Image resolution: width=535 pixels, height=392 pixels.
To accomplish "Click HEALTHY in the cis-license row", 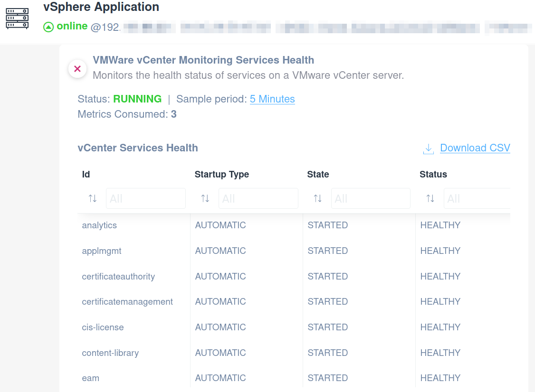I will [x=440, y=327].
